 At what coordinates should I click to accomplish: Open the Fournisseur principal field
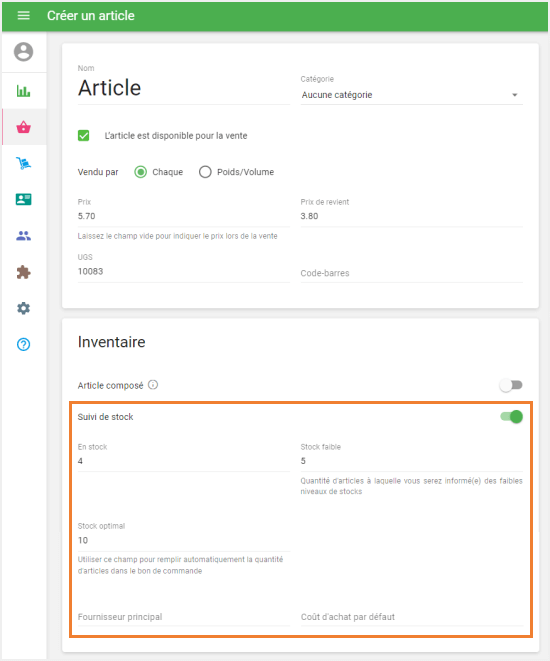click(x=184, y=617)
